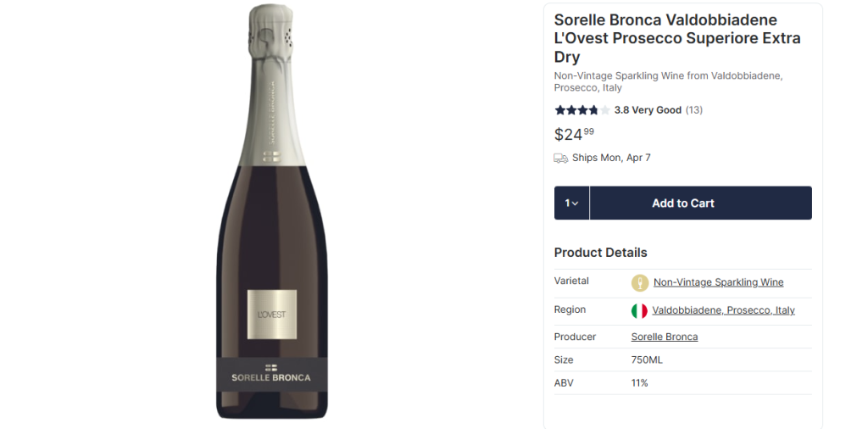The width and height of the screenshot is (868, 429).
Task: Open the quantity dropdown showing 1
Action: click(572, 203)
